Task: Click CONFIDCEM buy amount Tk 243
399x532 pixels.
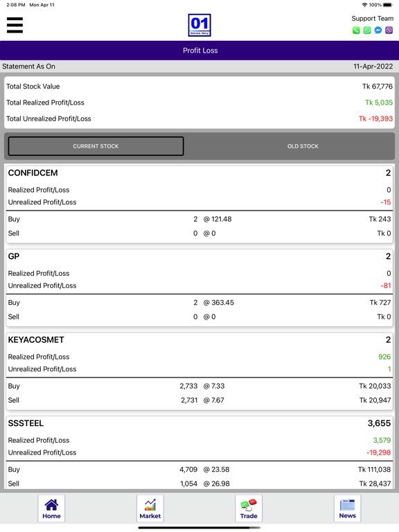Action: [380, 219]
